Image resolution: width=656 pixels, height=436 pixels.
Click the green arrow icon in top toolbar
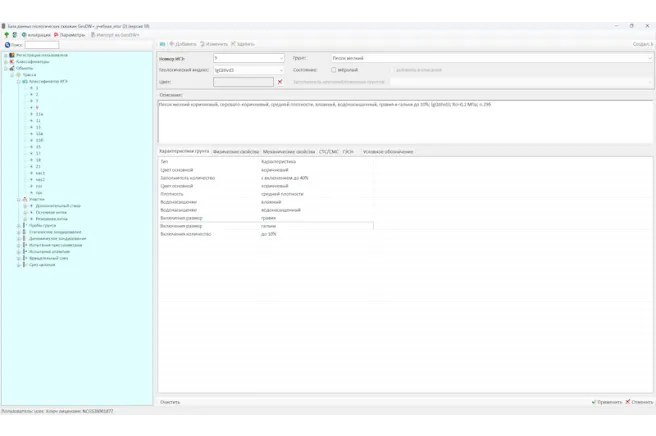(7, 35)
